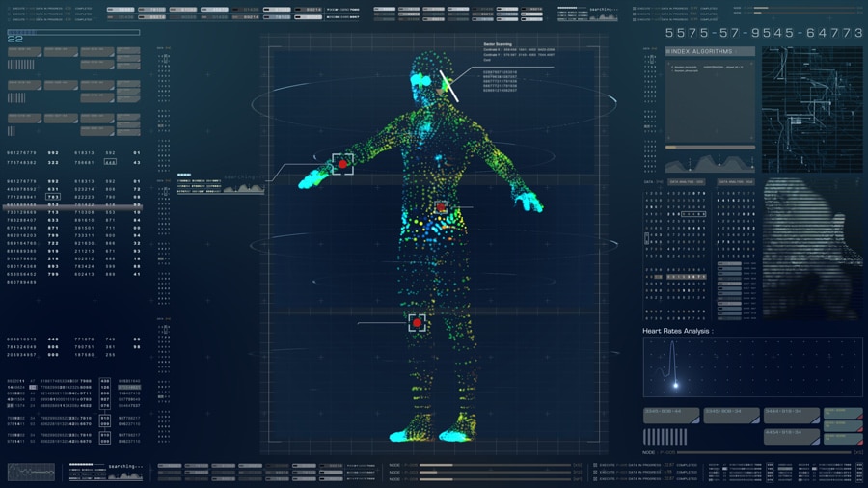Toggle first EXECUTE checkbox at top right
This screenshot has width=868, height=488.
(x=634, y=9)
